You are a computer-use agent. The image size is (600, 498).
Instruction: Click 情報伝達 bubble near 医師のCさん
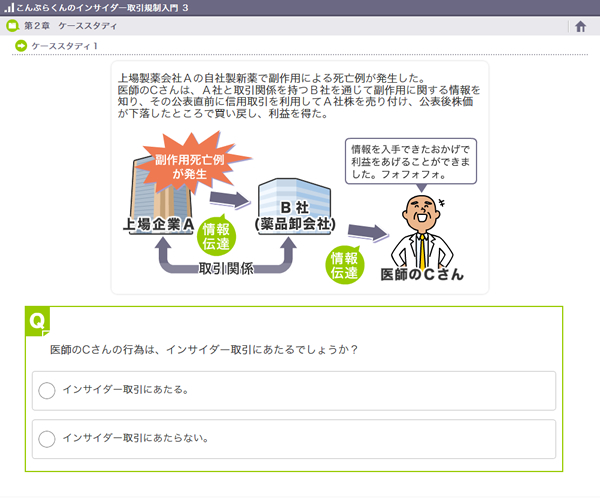(x=344, y=265)
